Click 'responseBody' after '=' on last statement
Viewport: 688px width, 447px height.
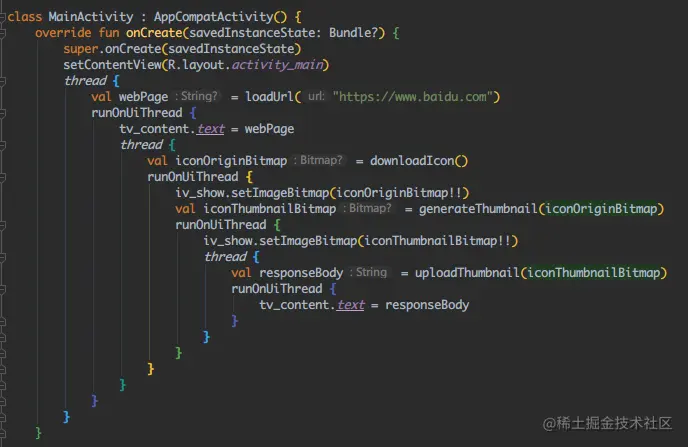pyautogui.click(x=427, y=305)
